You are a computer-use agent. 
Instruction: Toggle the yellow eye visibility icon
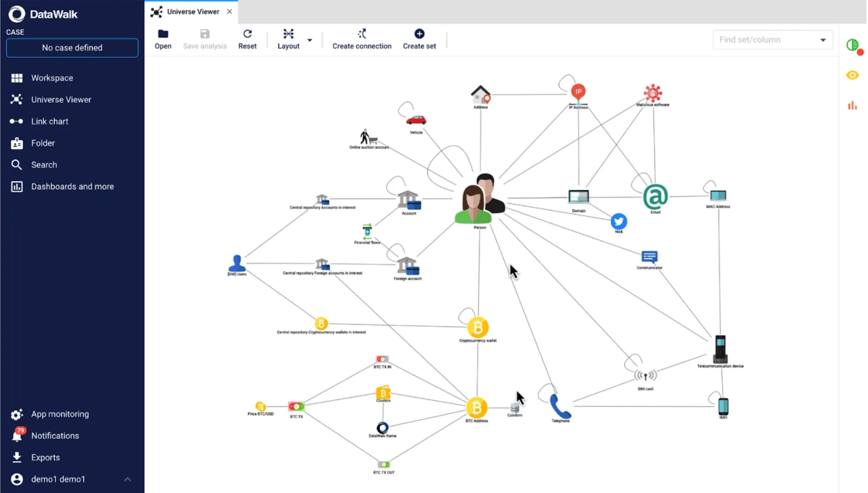pyautogui.click(x=852, y=75)
